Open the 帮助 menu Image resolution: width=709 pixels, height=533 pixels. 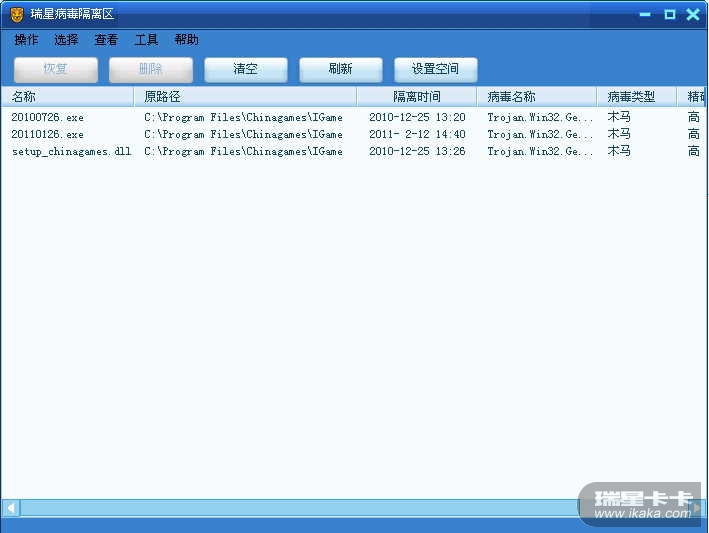(186, 40)
